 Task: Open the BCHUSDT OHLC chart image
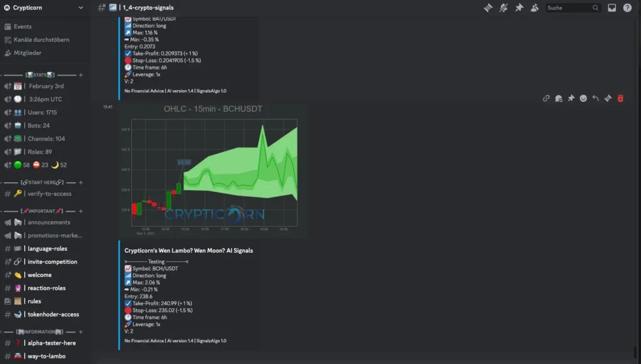point(214,171)
